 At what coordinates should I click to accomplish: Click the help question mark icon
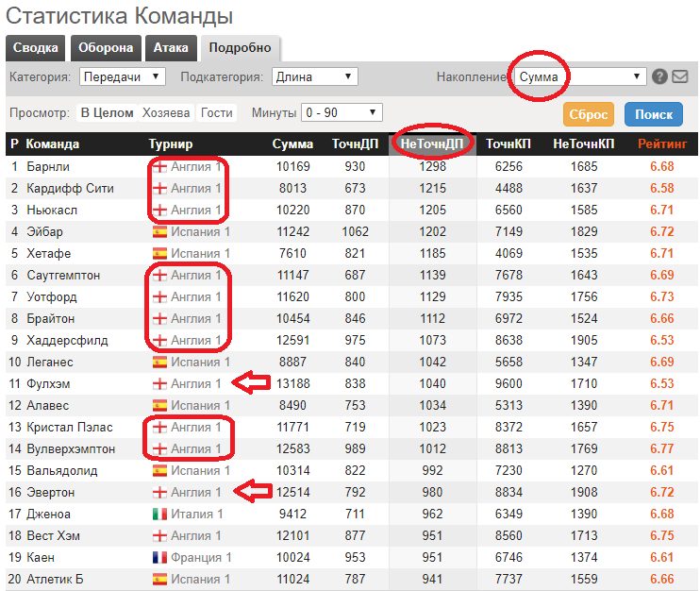coord(660,76)
